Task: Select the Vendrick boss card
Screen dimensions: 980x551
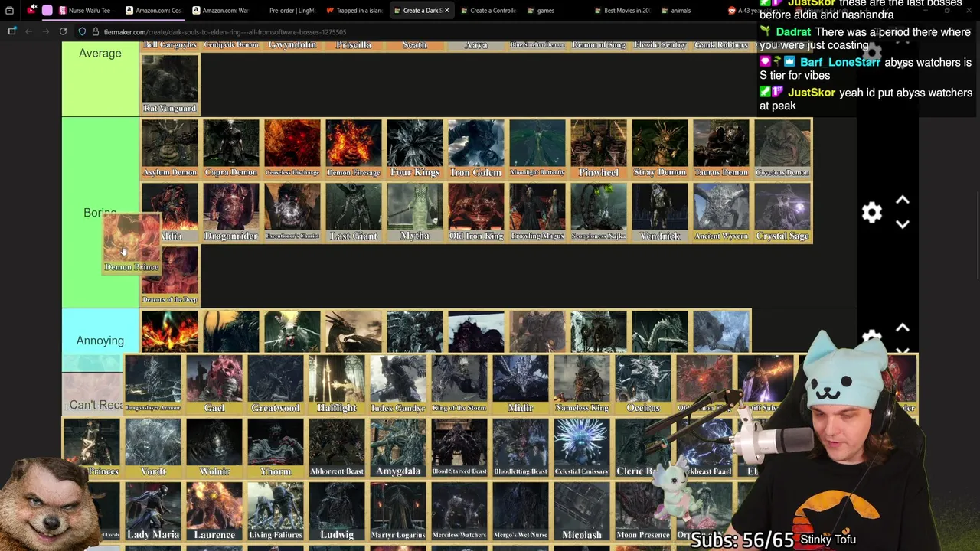Action: pyautogui.click(x=659, y=212)
